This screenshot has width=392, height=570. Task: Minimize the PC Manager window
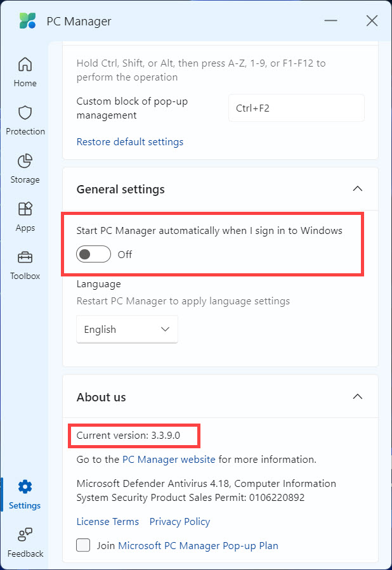(330, 21)
